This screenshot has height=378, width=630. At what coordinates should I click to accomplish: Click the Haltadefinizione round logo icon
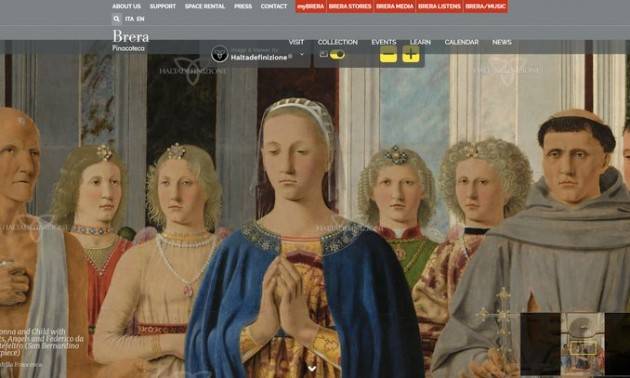tap(219, 53)
